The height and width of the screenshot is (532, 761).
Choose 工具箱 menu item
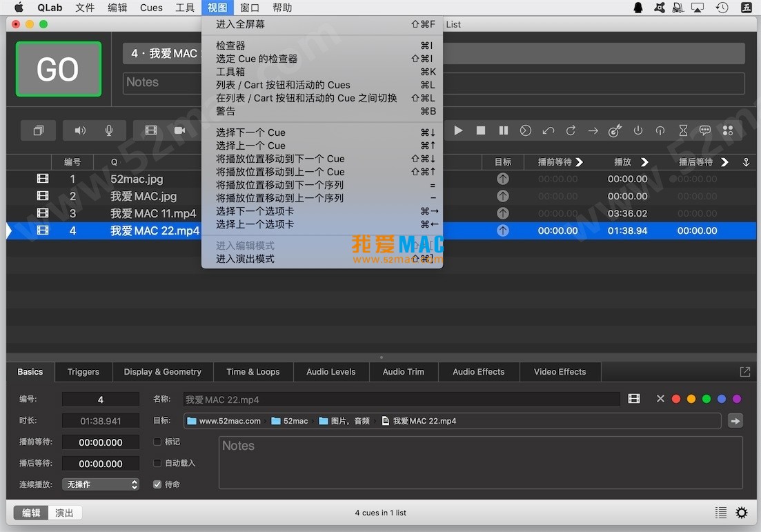click(322, 72)
